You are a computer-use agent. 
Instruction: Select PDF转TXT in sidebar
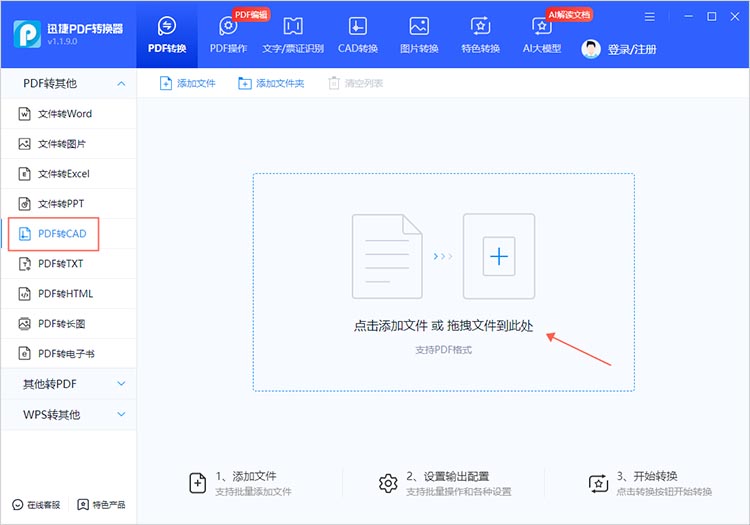[68, 264]
